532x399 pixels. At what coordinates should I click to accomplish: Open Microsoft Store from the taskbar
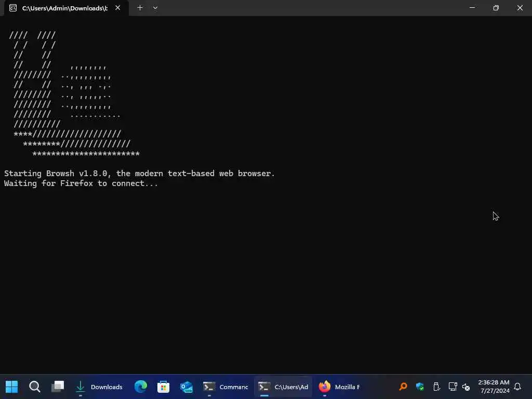click(x=163, y=387)
